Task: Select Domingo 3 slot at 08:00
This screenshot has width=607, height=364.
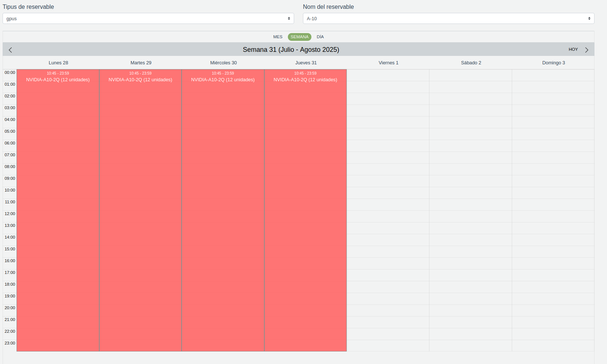Action: click(x=553, y=169)
